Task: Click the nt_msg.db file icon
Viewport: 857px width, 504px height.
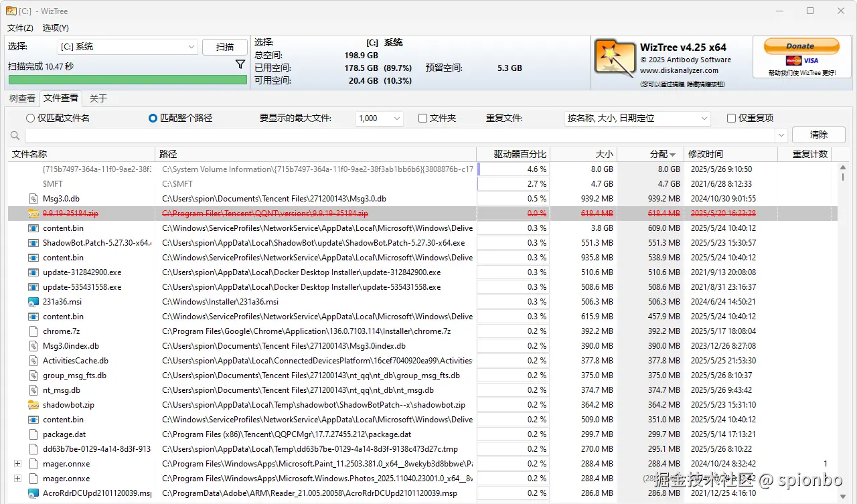Action: (x=33, y=390)
